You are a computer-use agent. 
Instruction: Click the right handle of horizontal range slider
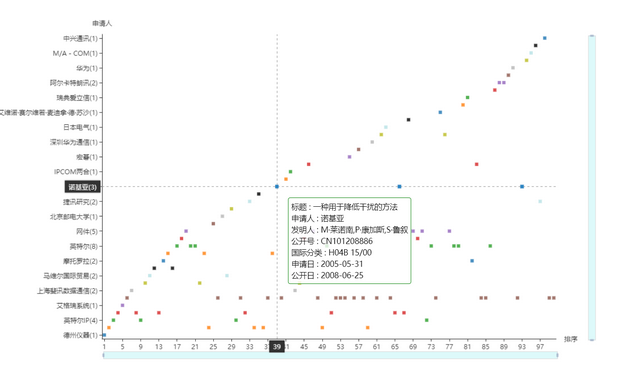coord(557,355)
